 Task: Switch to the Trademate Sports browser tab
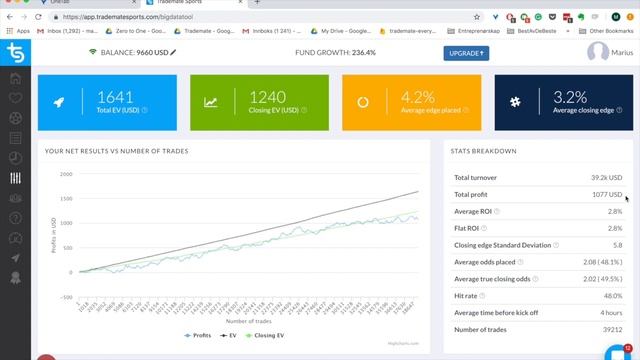pyautogui.click(x=194, y=3)
